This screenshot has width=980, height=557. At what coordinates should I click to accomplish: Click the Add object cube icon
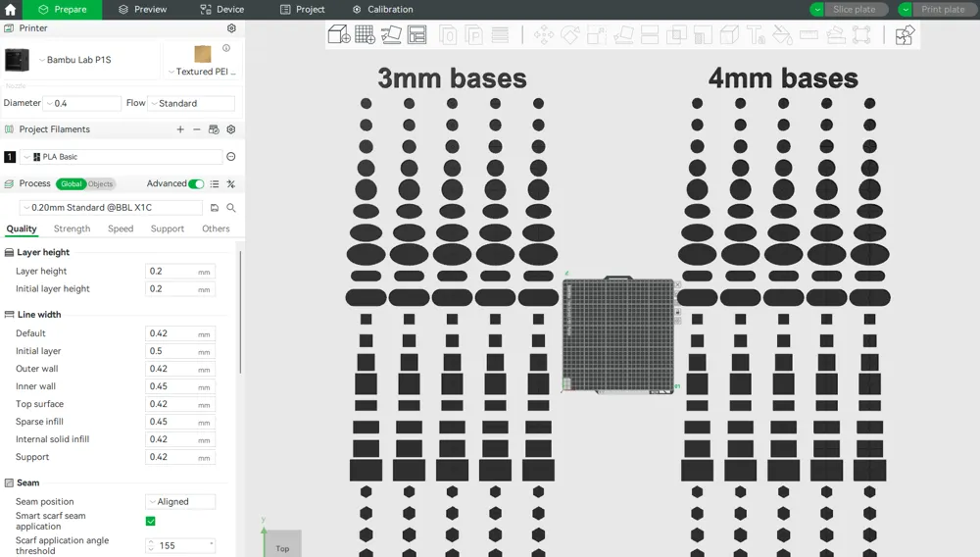pyautogui.click(x=339, y=35)
